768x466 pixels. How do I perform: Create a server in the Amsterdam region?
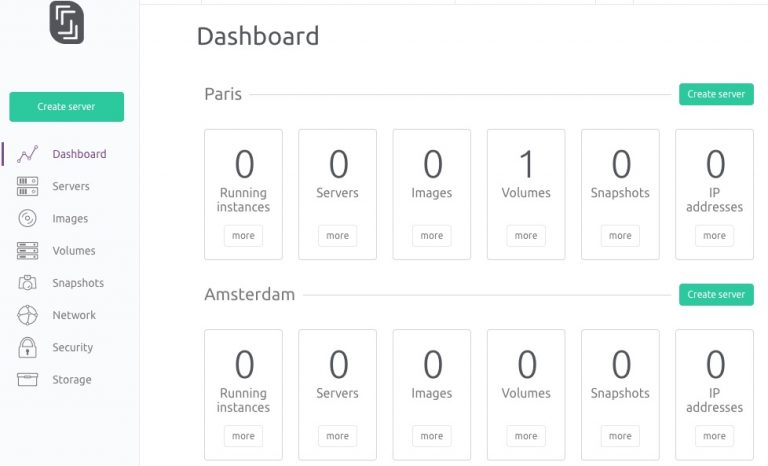716,294
